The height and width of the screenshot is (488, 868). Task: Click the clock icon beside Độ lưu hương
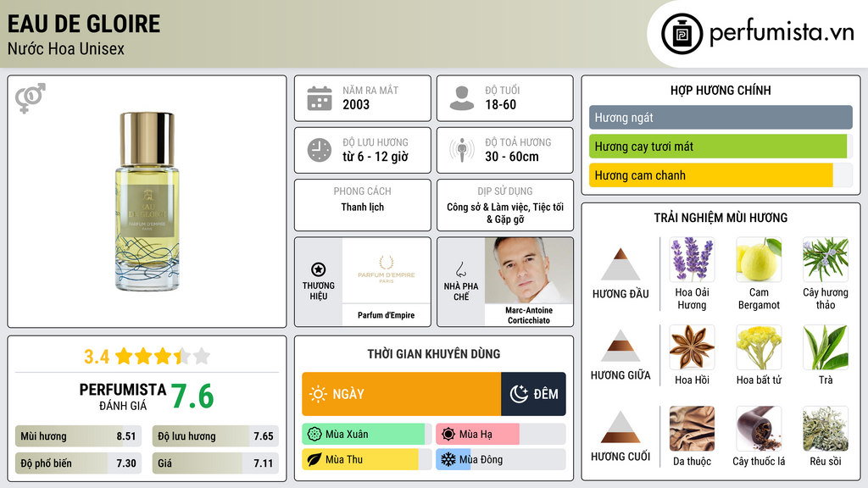pyautogui.click(x=320, y=150)
